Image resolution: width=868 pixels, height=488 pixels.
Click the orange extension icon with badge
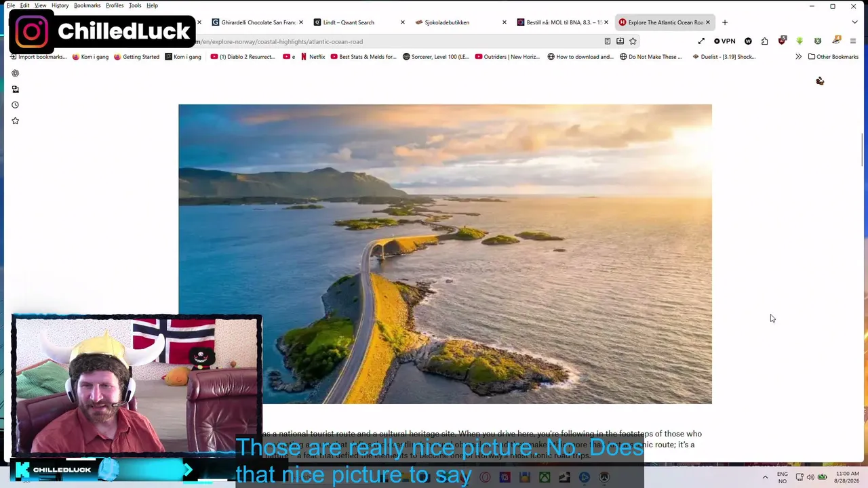pyautogui.click(x=836, y=41)
